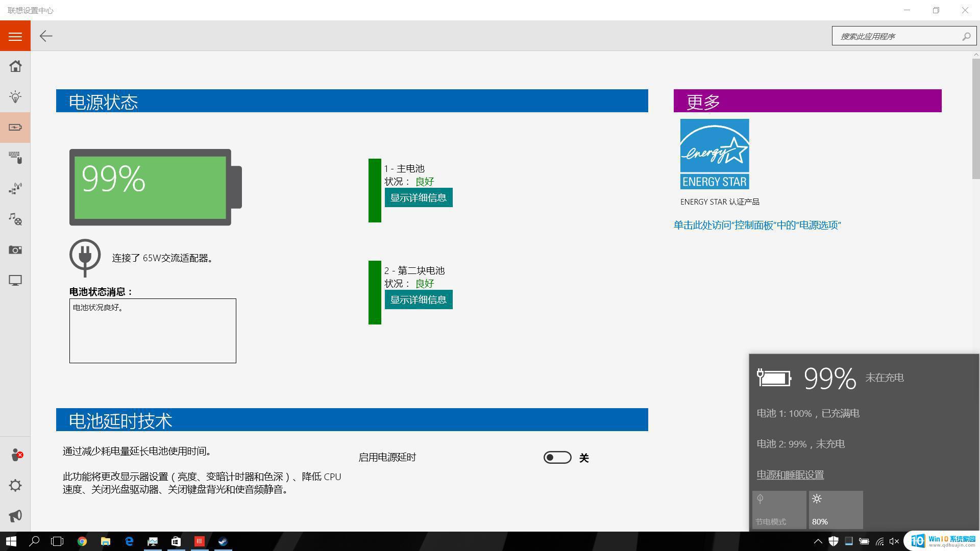Viewport: 980px width, 551px height.
Task: Click the vertical scrollbar thumb
Action: tap(976, 118)
